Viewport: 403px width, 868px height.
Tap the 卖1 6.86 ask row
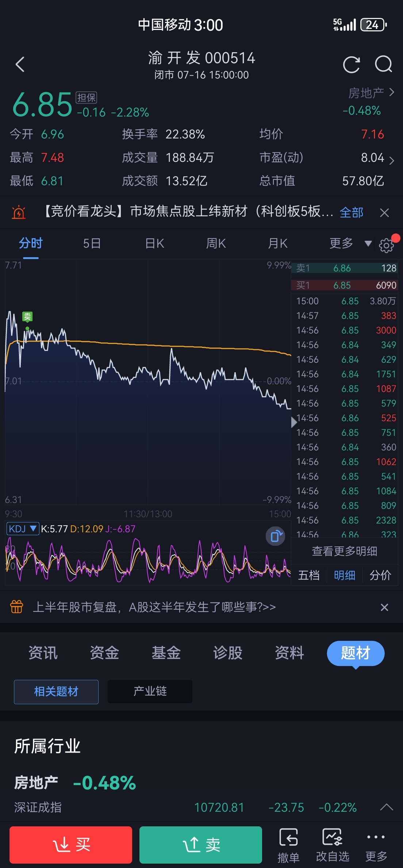[x=345, y=268]
